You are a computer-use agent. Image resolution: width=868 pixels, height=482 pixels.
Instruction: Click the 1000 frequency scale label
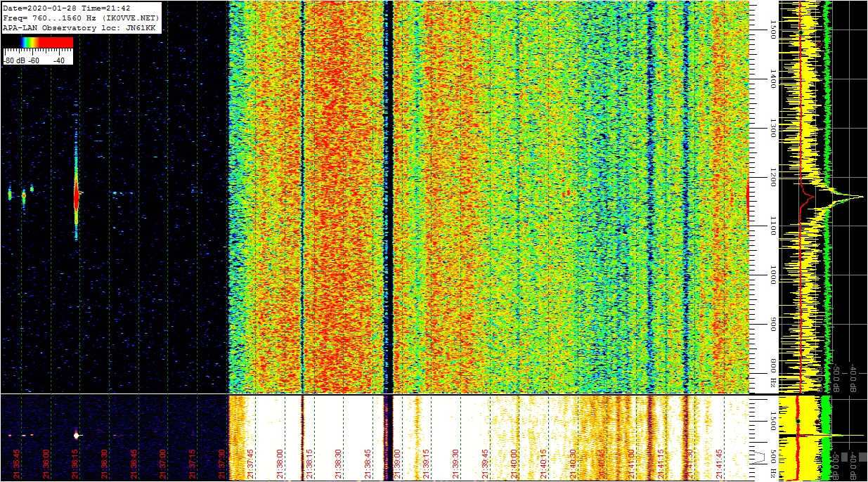click(x=772, y=275)
